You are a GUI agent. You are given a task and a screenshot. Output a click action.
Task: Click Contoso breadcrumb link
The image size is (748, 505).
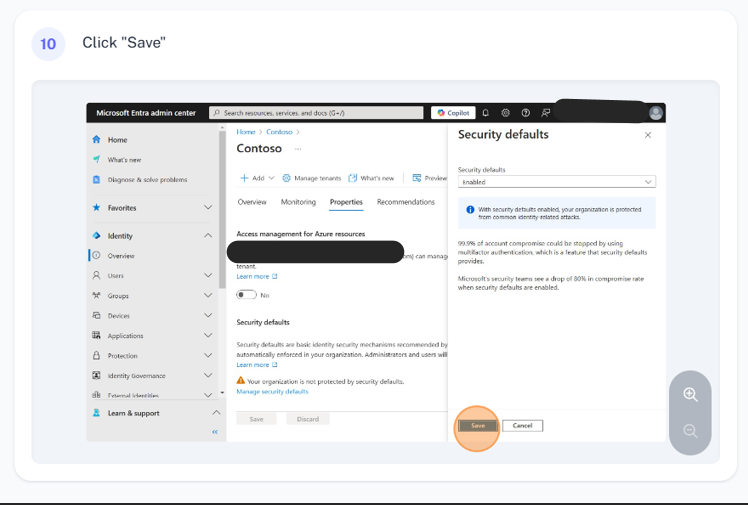point(279,132)
